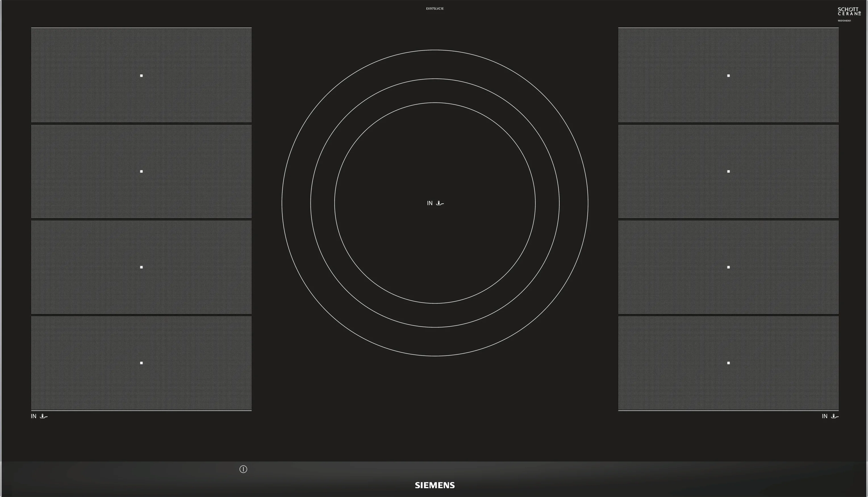The height and width of the screenshot is (497, 868).
Task: Tap center dot of bottom-left flex segment
Action: click(141, 363)
